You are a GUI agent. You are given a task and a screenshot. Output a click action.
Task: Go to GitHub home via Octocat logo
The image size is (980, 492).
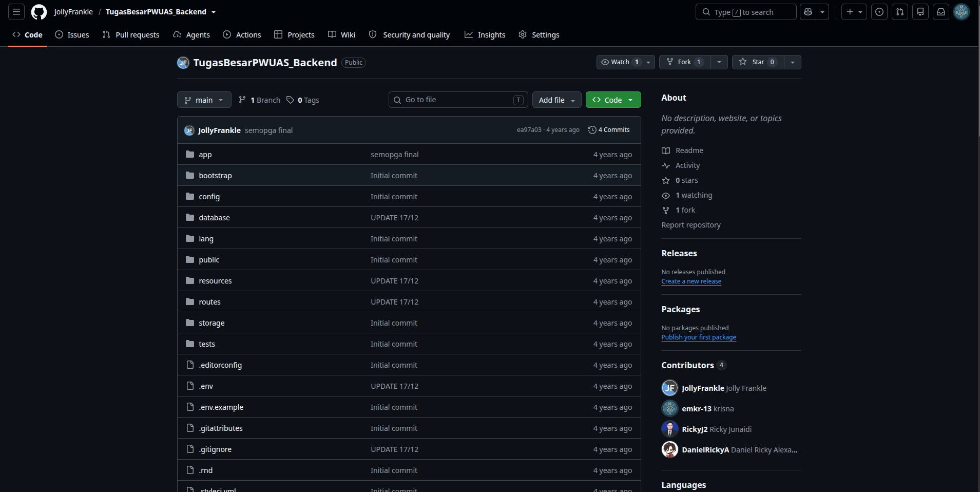[39, 12]
